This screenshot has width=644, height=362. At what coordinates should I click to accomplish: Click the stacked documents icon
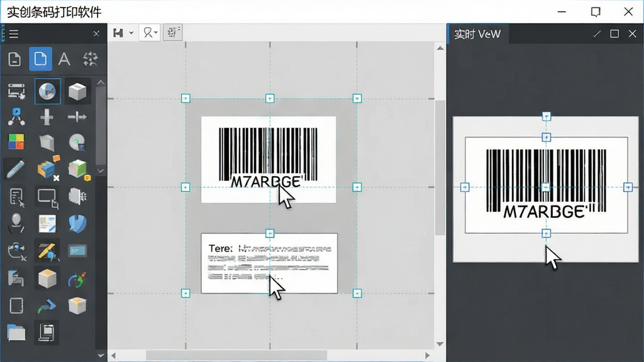(x=47, y=332)
